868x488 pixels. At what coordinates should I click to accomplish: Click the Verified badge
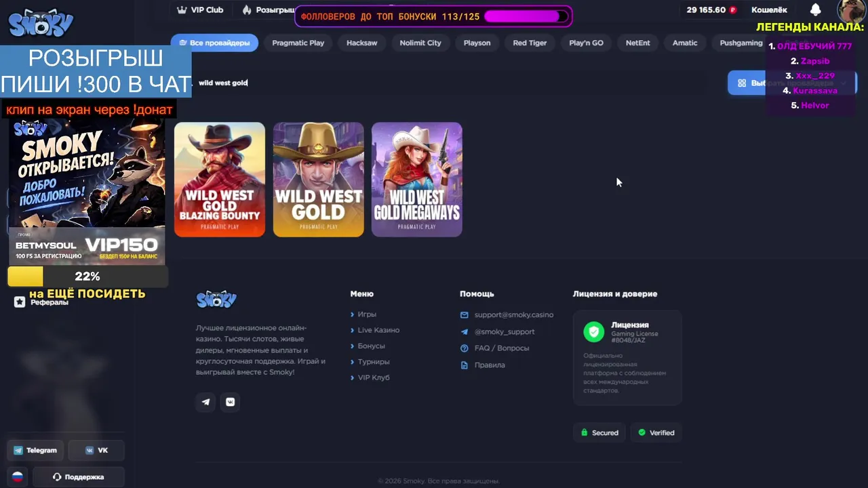(x=656, y=432)
